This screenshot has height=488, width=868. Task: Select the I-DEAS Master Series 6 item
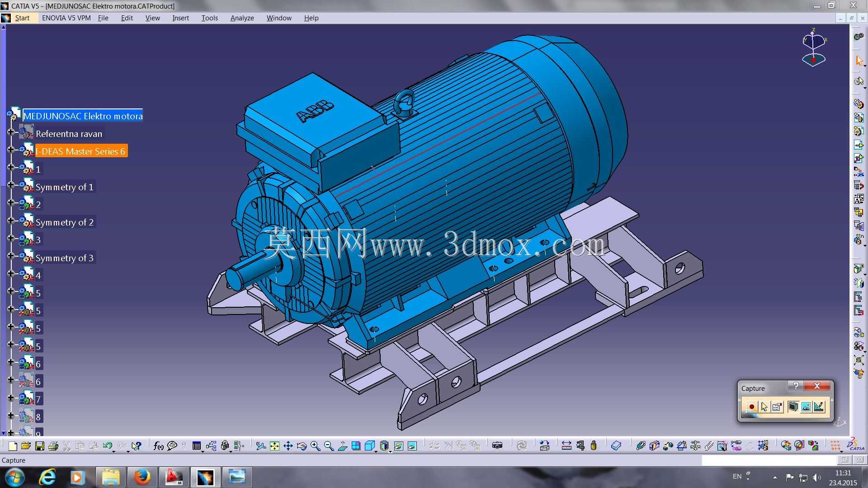[81, 151]
